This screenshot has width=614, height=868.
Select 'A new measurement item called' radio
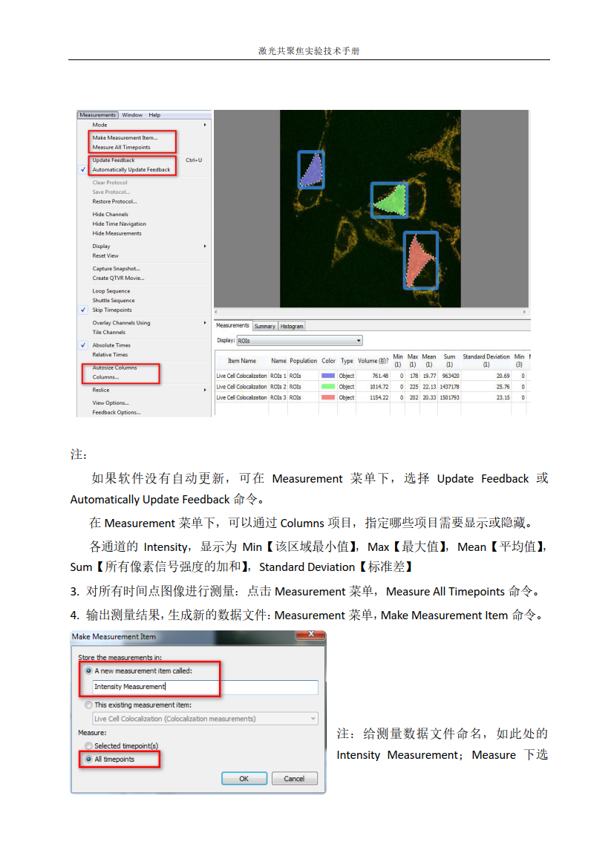(89, 670)
